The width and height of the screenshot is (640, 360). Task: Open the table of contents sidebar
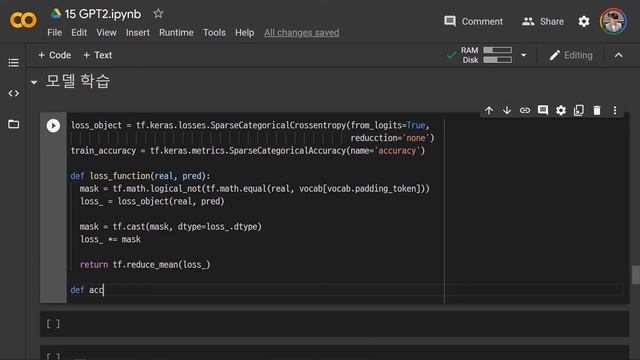point(13,63)
